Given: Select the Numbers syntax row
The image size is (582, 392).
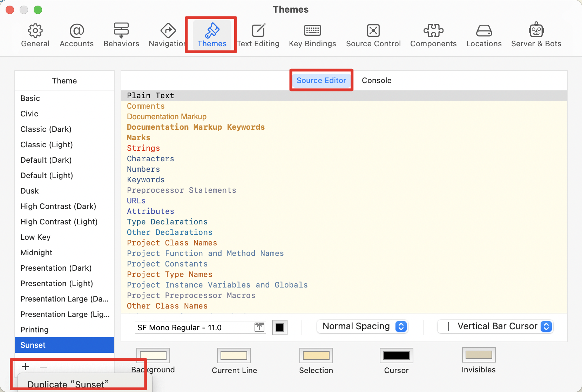Looking at the screenshot, I should tap(344, 169).
